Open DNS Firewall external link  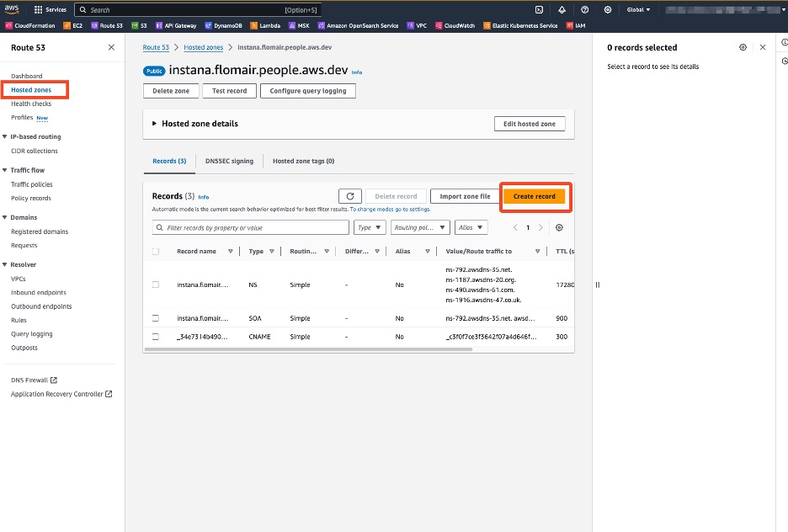tap(35, 380)
